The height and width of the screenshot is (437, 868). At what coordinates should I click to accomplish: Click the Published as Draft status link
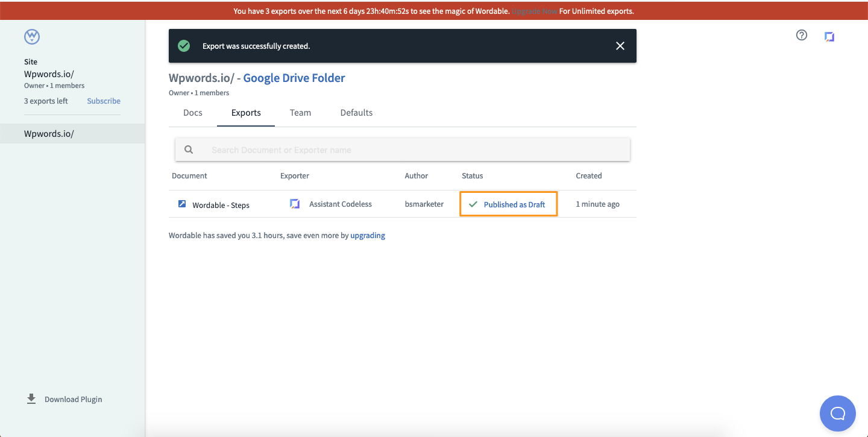(x=514, y=204)
